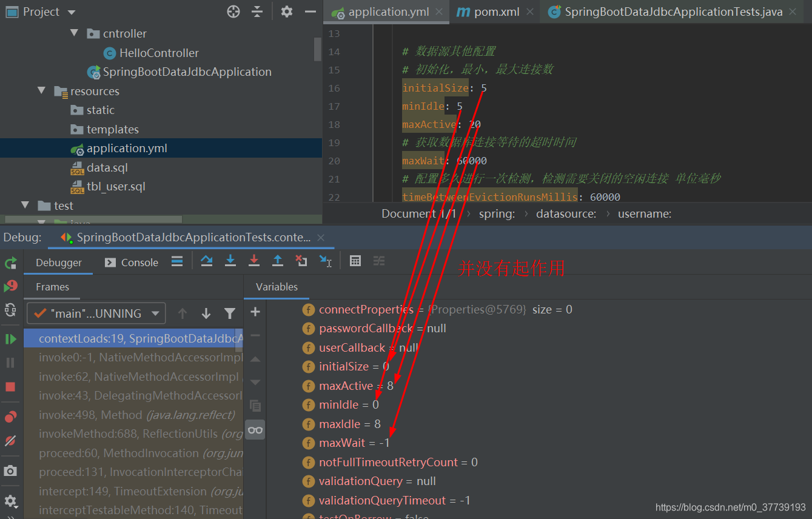Close the debug session tab

click(x=321, y=238)
